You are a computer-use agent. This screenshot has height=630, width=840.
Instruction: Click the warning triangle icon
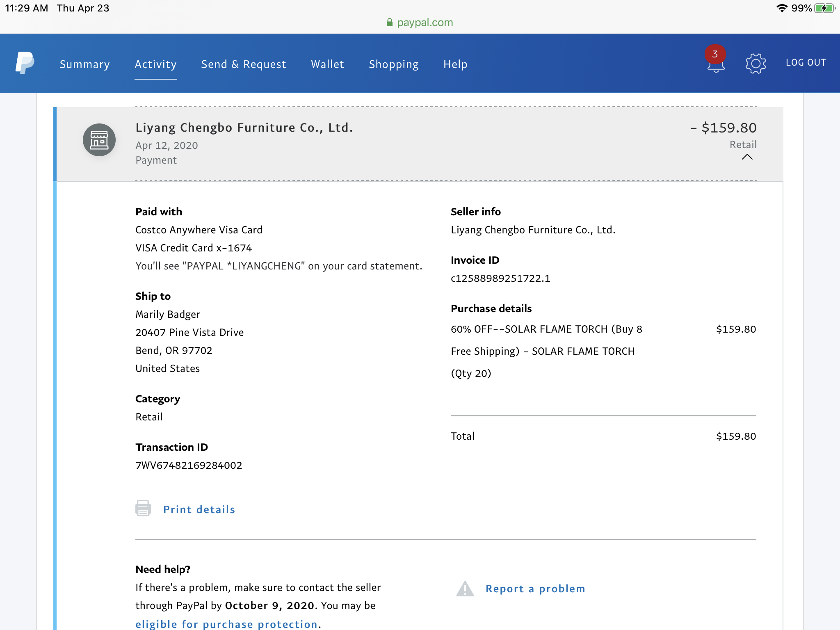(465, 589)
